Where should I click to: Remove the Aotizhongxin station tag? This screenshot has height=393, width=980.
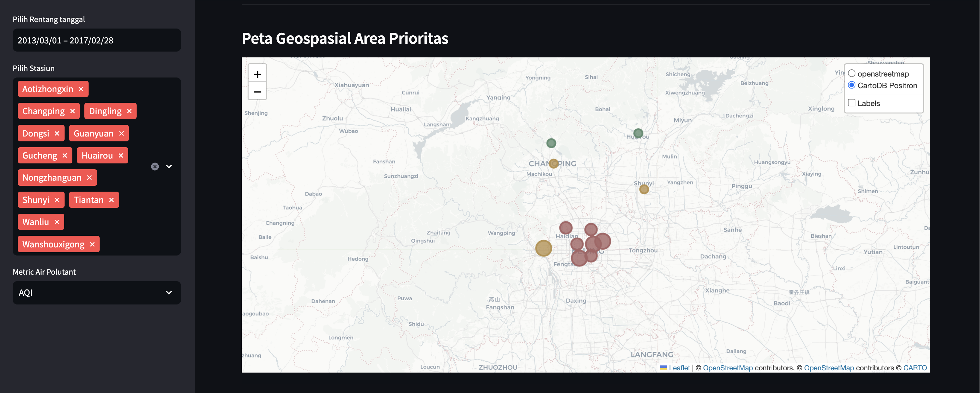pyautogui.click(x=81, y=89)
